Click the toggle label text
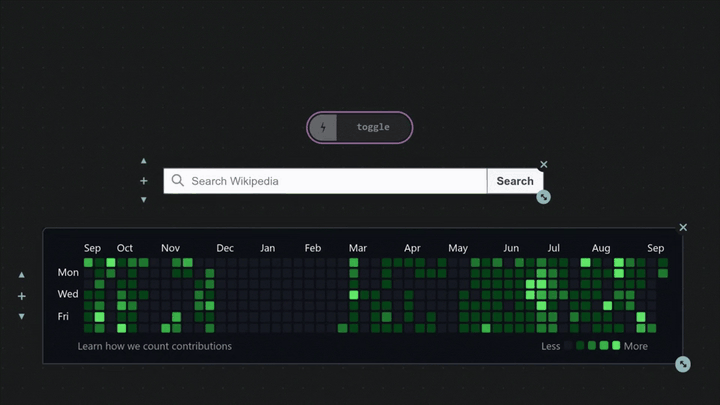 click(x=373, y=127)
